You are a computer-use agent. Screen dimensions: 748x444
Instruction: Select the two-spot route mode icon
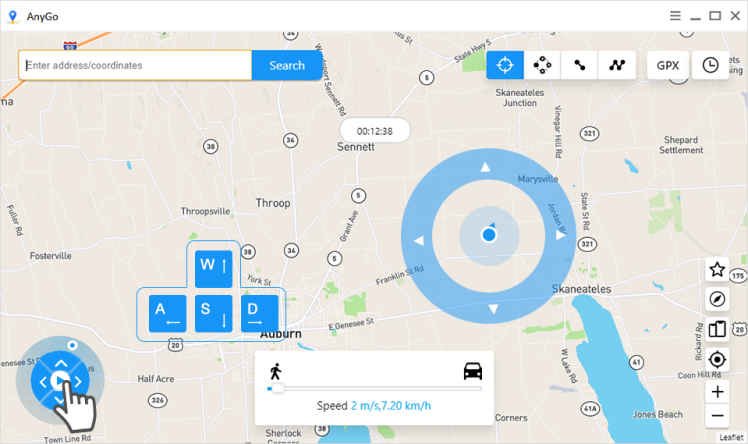[580, 65]
